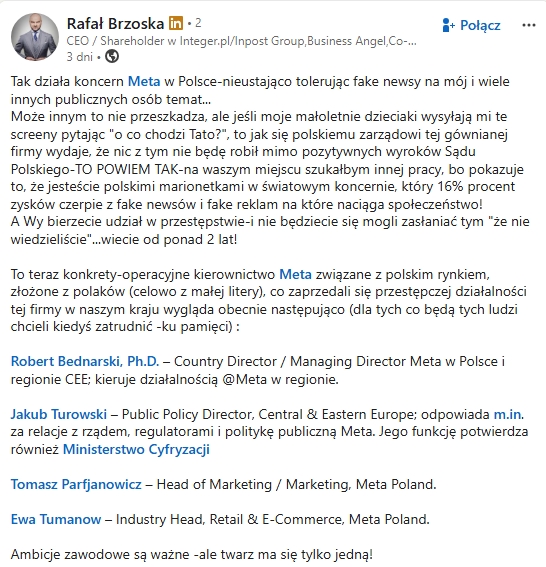The image size is (546, 567).
Task: Click the globe public visibility icon
Action: click(112, 56)
